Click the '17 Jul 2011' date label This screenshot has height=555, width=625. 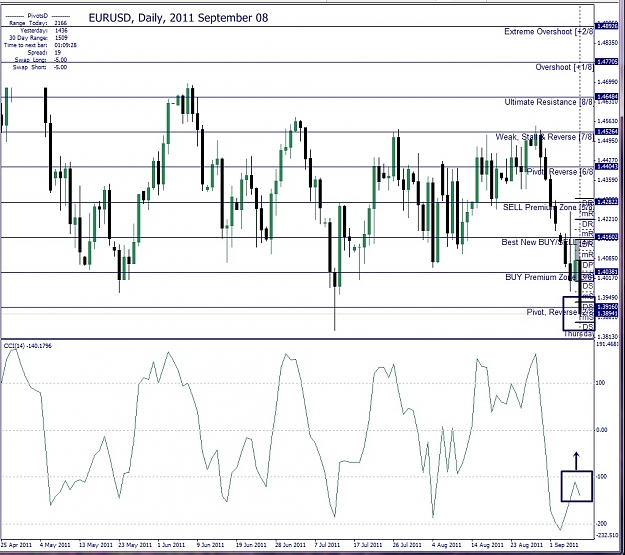pos(368,545)
